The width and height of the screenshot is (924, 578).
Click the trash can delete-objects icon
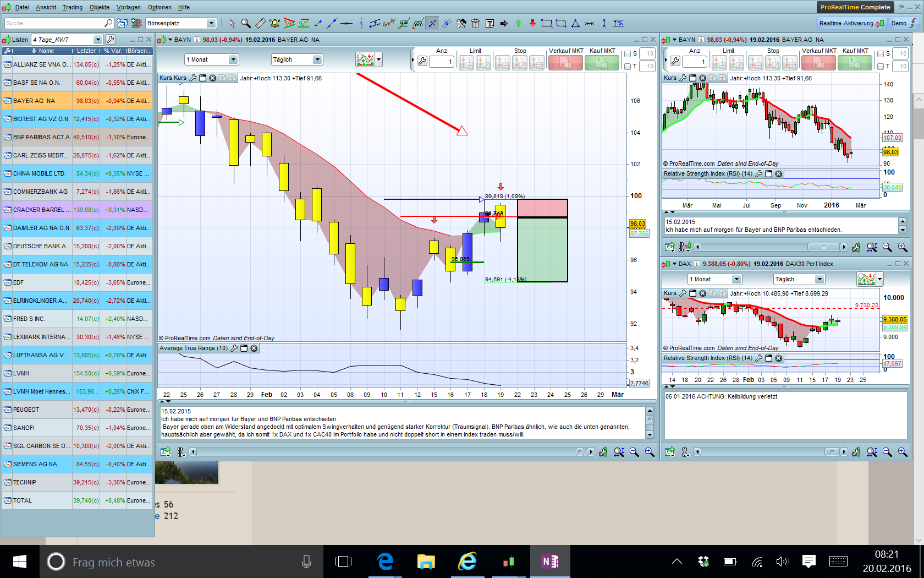pos(475,23)
